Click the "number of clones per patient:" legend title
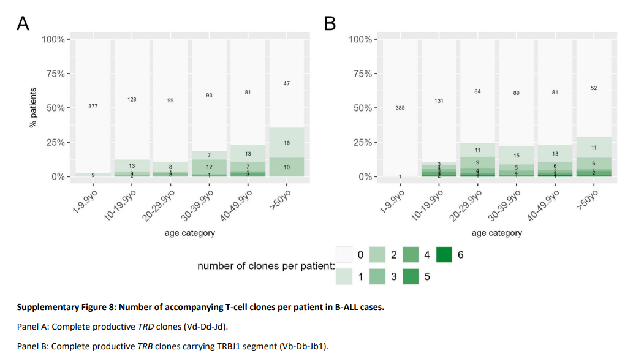 click(265, 266)
